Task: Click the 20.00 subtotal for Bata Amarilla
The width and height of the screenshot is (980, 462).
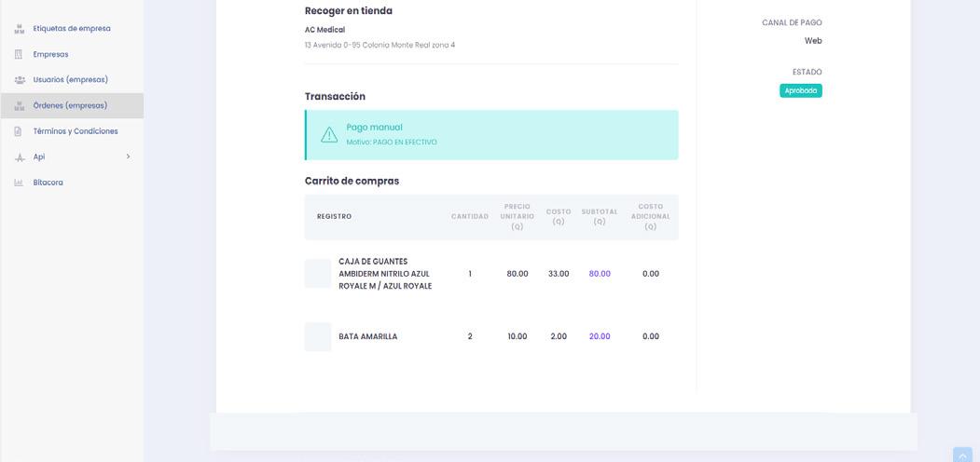Action: (600, 336)
